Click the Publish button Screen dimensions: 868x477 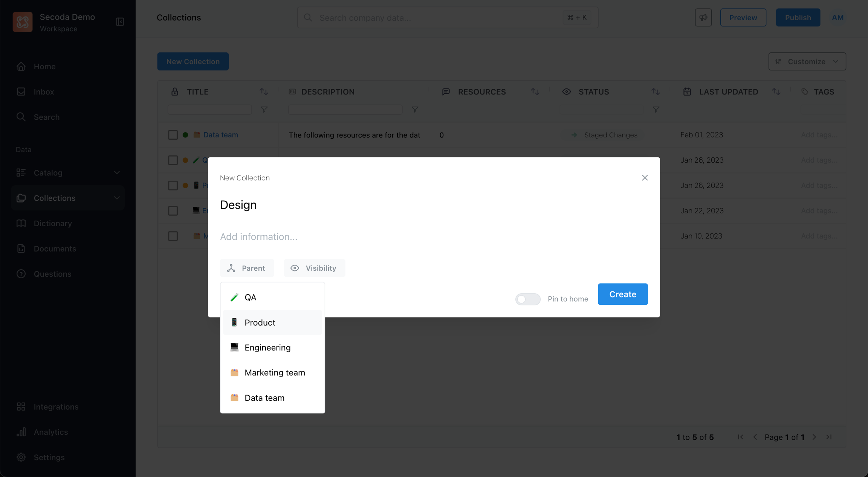[x=798, y=18]
